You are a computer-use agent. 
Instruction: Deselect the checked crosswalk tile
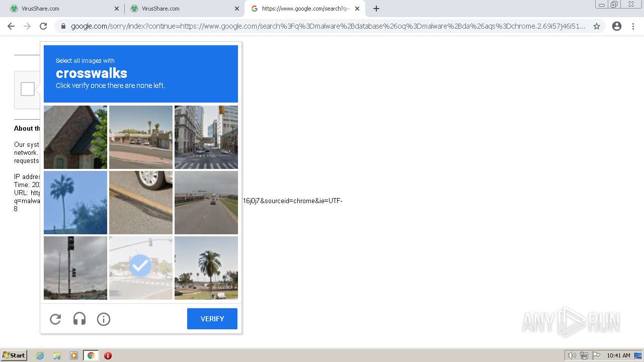[141, 268]
